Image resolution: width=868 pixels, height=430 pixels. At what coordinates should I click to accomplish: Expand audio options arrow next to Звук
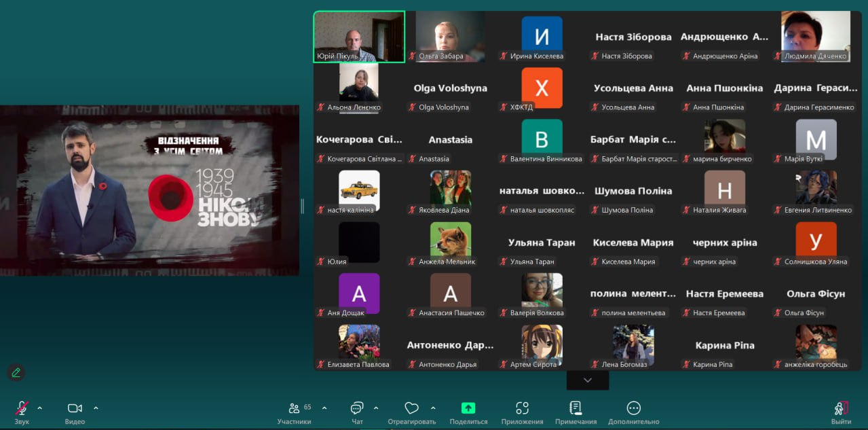tap(39, 408)
